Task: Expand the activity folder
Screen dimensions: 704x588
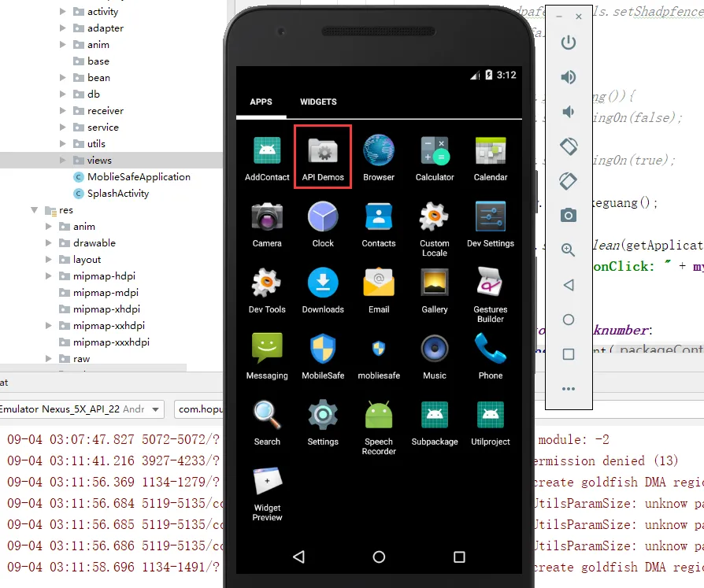Action: coord(63,12)
